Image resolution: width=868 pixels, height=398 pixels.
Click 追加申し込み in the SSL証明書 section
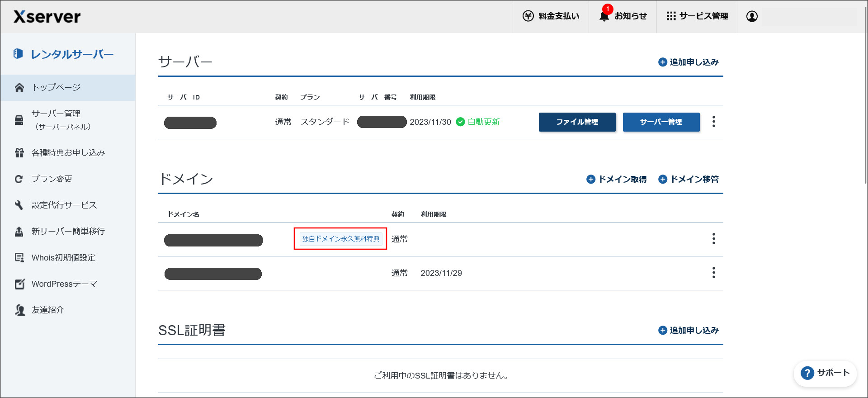click(x=689, y=330)
